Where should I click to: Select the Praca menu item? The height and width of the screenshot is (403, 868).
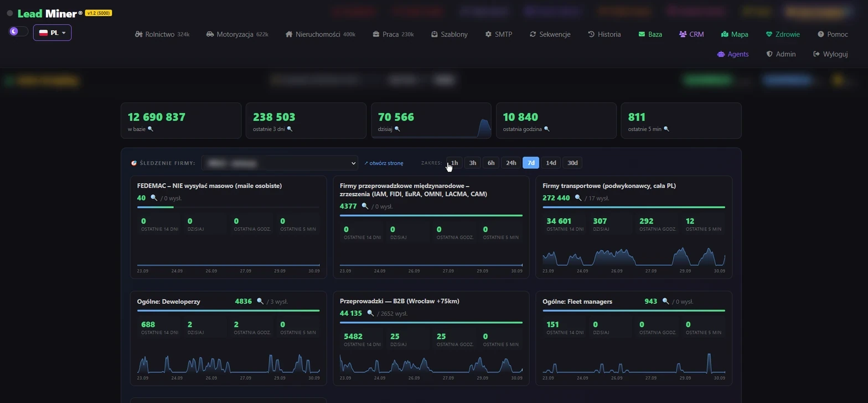393,34
